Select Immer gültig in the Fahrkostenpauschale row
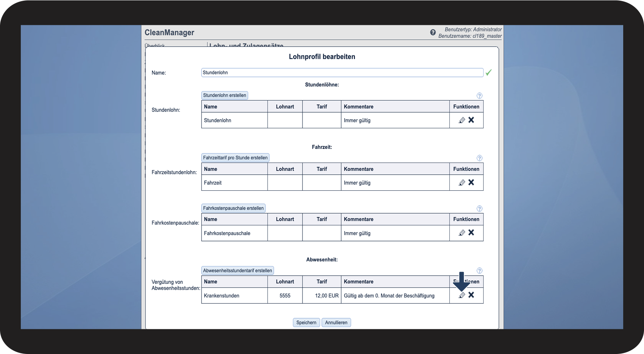 click(x=357, y=233)
